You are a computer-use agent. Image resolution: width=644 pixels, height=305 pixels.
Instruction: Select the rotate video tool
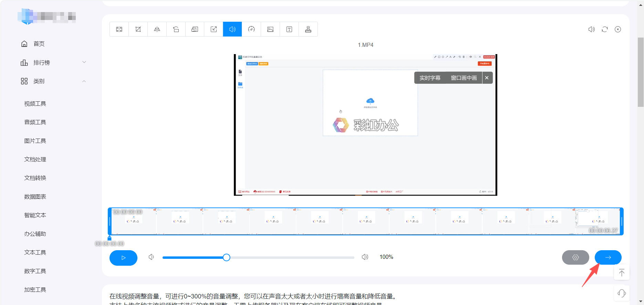[176, 29]
